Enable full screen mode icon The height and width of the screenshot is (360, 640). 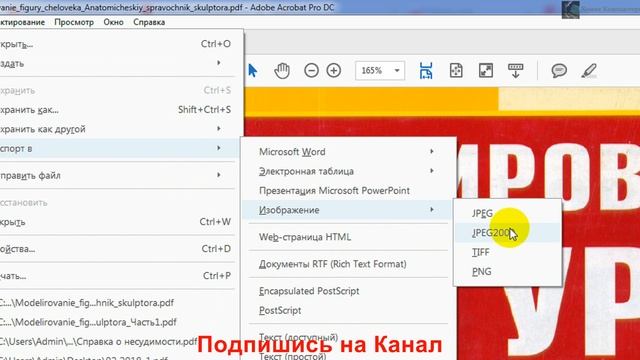point(486,71)
